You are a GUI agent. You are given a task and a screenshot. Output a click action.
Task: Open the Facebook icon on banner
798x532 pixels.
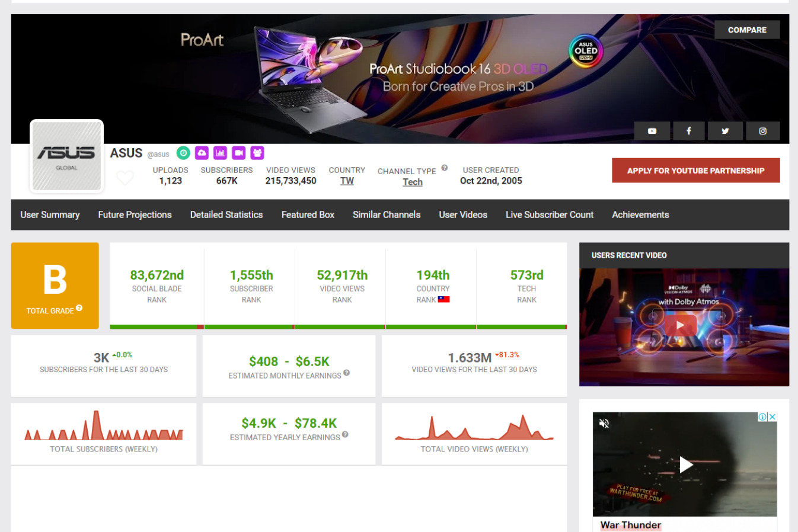(689, 131)
